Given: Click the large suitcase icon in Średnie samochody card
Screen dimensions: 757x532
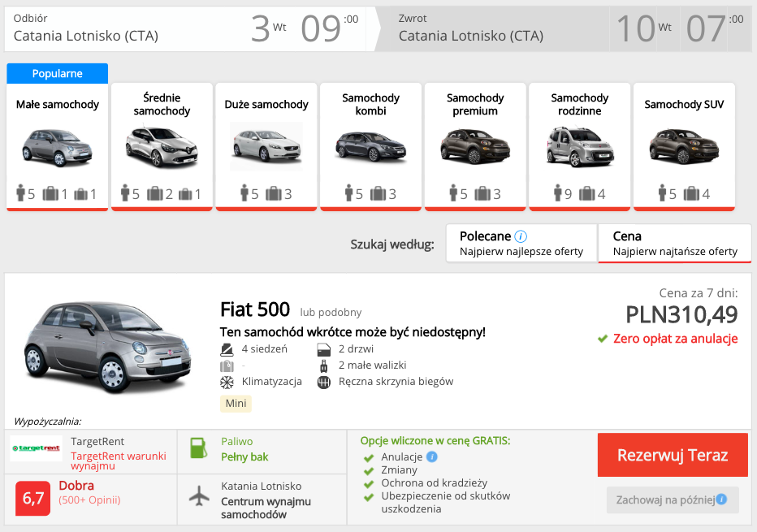Looking at the screenshot, I should [x=155, y=193].
